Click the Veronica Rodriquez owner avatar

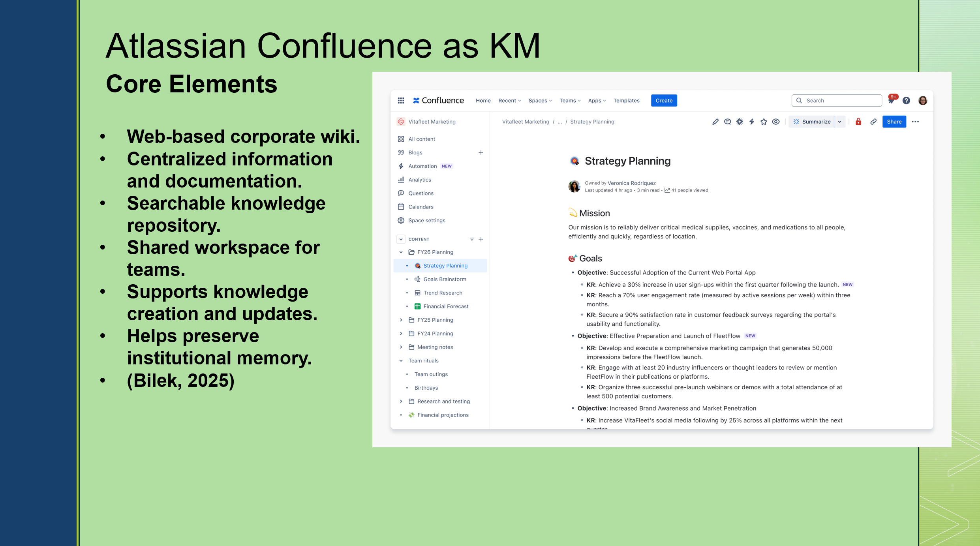coord(574,186)
